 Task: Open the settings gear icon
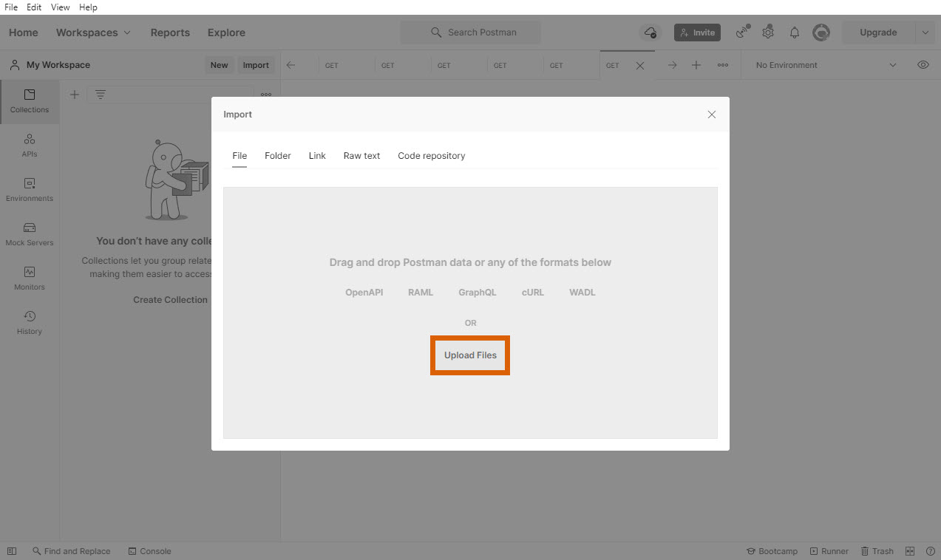coord(768,33)
